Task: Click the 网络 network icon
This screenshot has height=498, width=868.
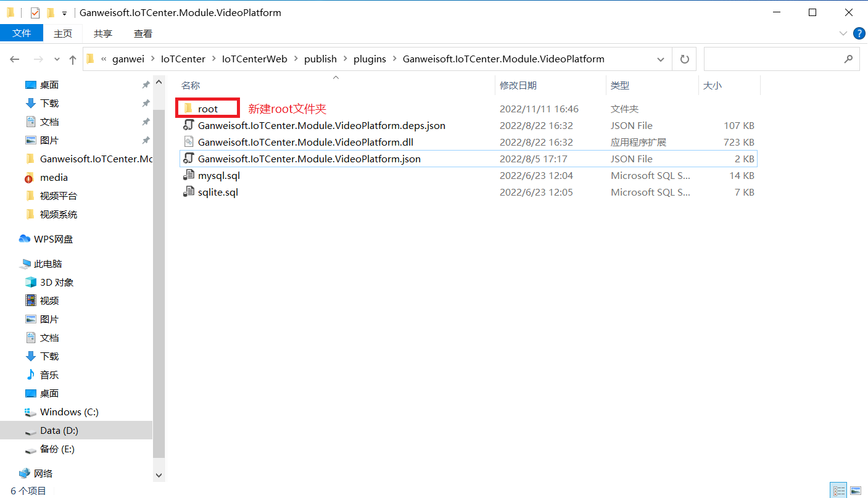Action: coord(25,473)
